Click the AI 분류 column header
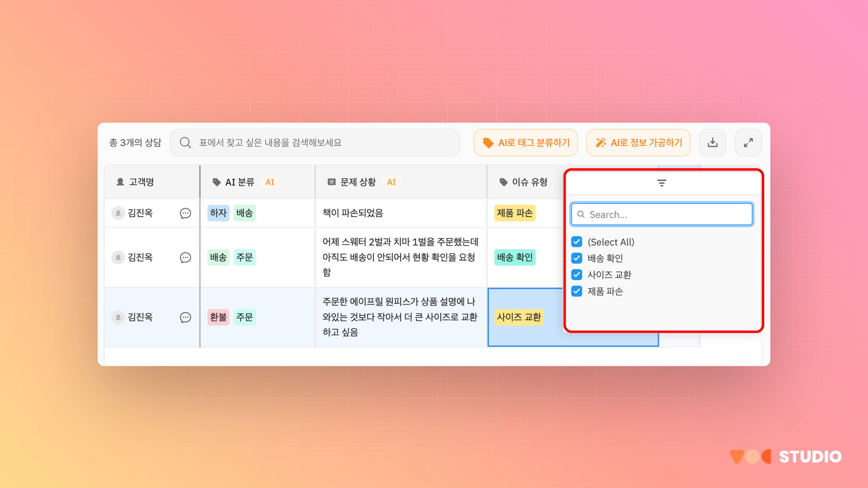The width and height of the screenshot is (868, 488). (x=239, y=182)
